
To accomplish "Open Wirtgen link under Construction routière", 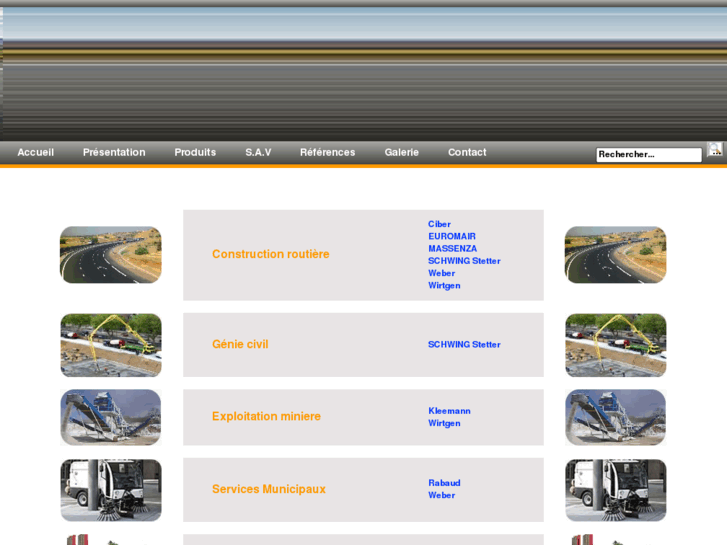I will coord(444,285).
